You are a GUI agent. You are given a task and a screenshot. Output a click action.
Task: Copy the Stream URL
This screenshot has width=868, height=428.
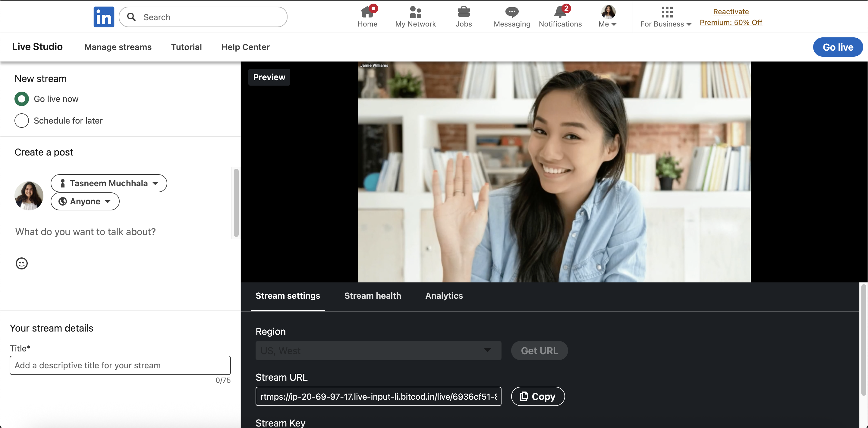pos(538,396)
